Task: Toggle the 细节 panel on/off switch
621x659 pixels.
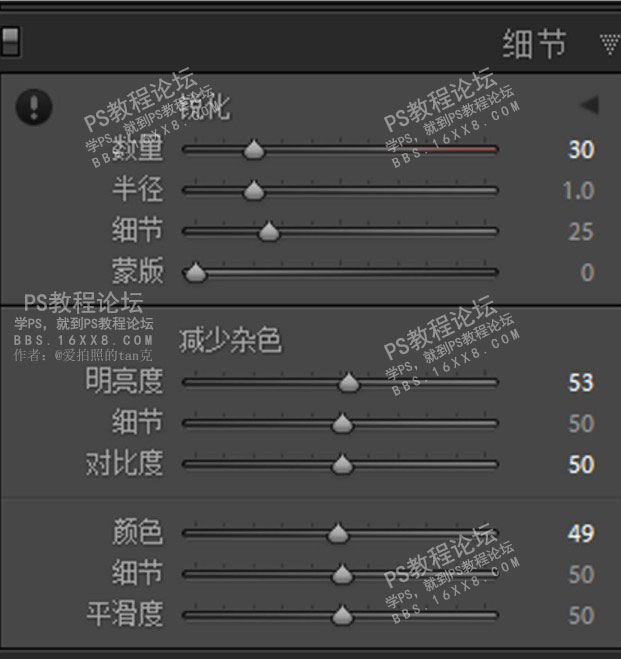Action: [10, 42]
